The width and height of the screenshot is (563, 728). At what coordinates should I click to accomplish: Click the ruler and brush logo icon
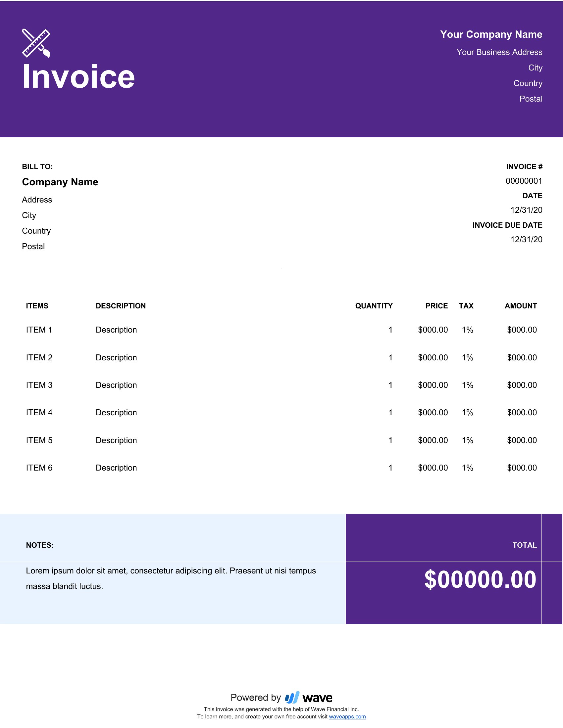(36, 43)
